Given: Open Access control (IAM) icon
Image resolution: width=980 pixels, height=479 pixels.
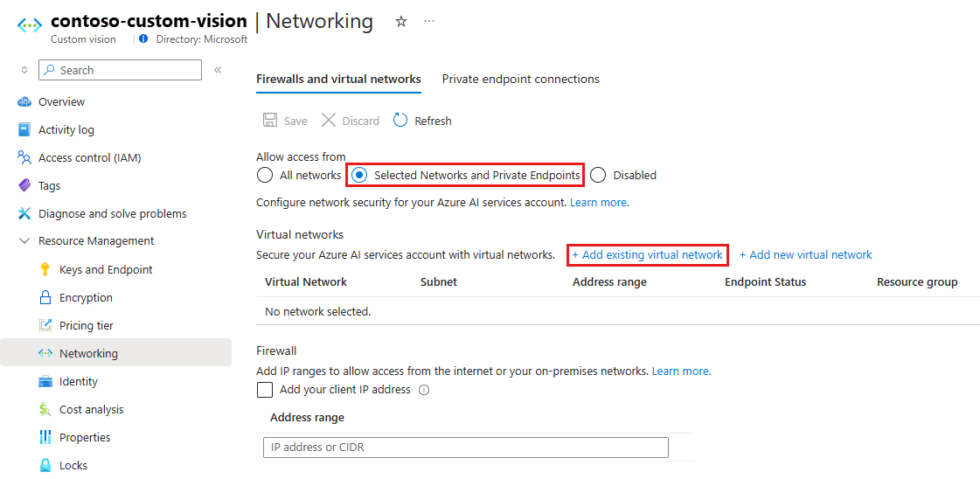Looking at the screenshot, I should pyautogui.click(x=24, y=158).
